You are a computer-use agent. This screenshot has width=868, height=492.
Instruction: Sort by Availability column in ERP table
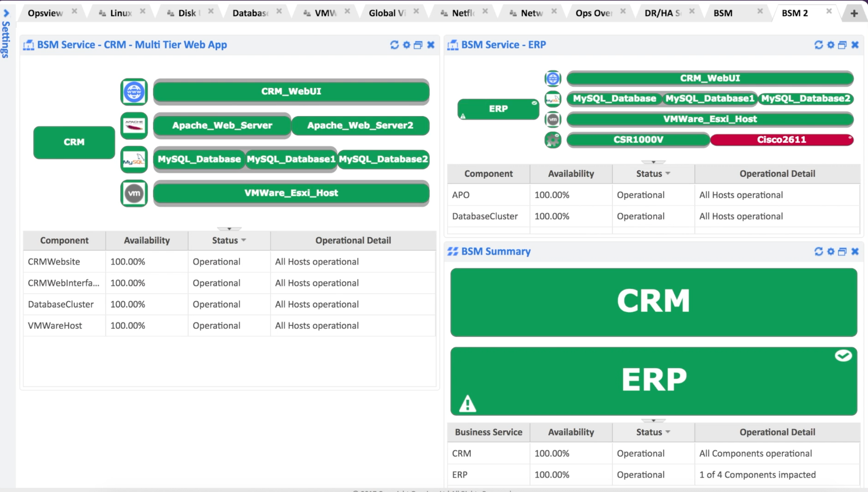[571, 174]
